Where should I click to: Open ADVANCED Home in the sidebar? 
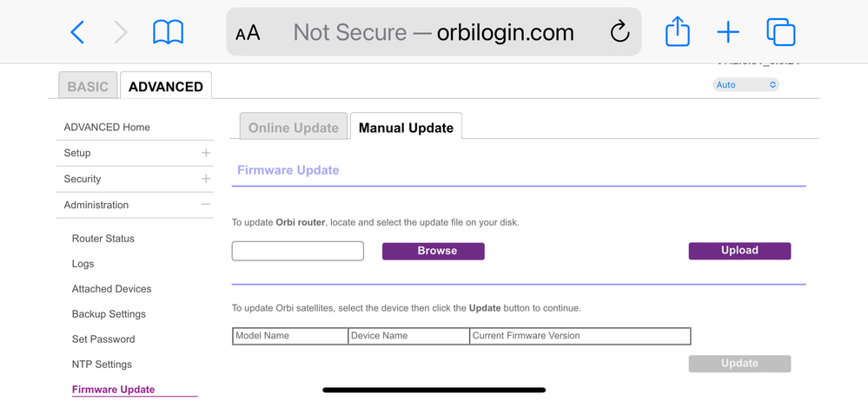point(107,128)
